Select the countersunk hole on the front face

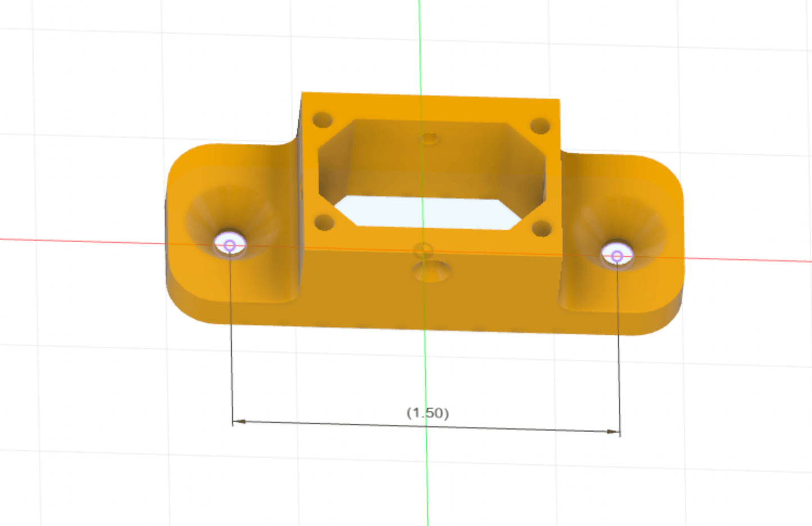pyautogui.click(x=431, y=271)
